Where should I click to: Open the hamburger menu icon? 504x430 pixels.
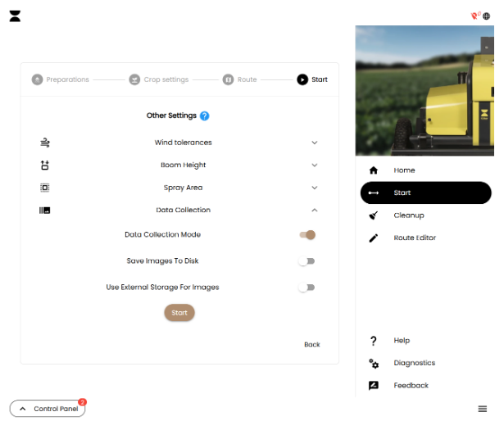tap(482, 409)
